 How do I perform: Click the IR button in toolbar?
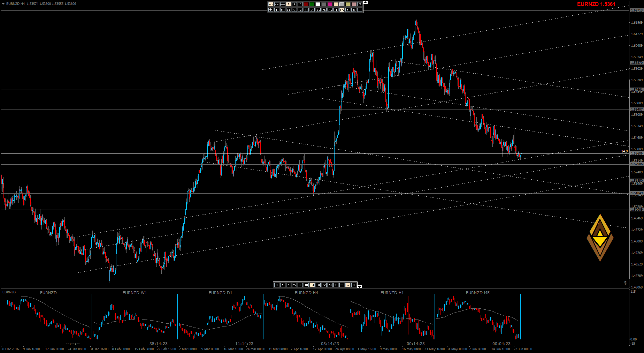tap(277, 10)
